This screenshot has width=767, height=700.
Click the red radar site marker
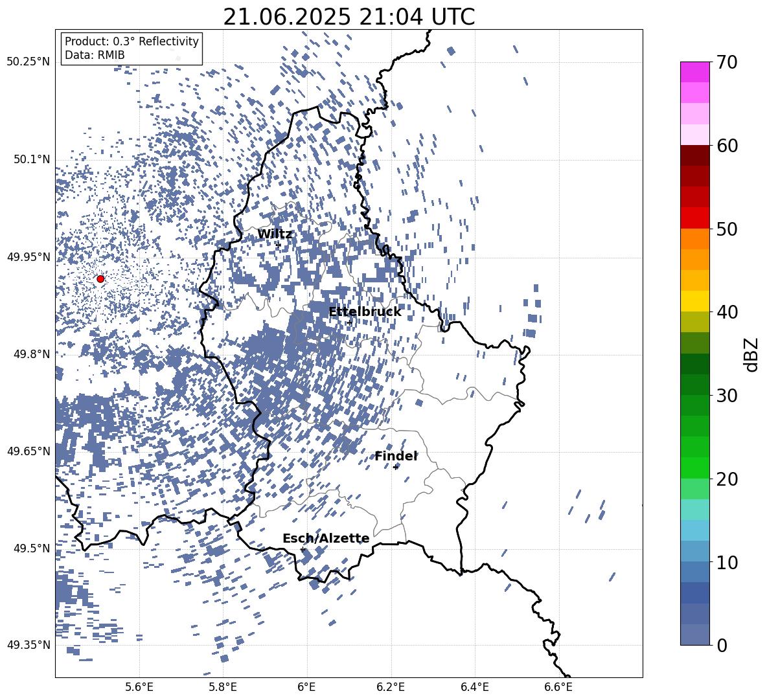point(100,278)
